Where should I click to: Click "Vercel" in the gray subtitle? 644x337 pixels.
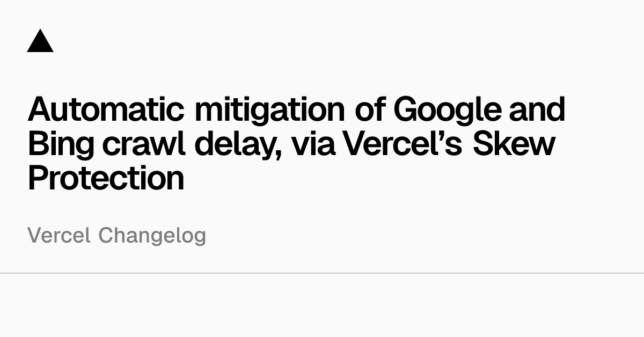pos(59,236)
